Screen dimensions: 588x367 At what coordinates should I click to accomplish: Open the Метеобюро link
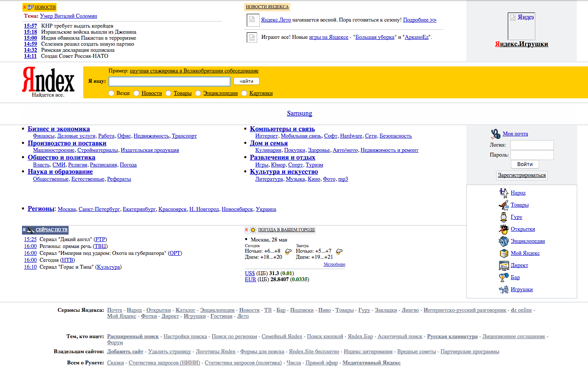pyautogui.click(x=334, y=264)
